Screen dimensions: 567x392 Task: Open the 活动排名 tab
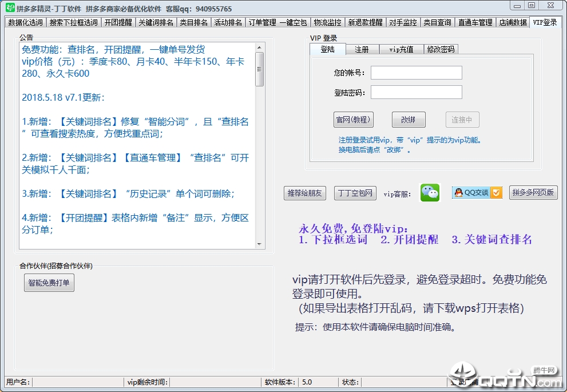(228, 22)
